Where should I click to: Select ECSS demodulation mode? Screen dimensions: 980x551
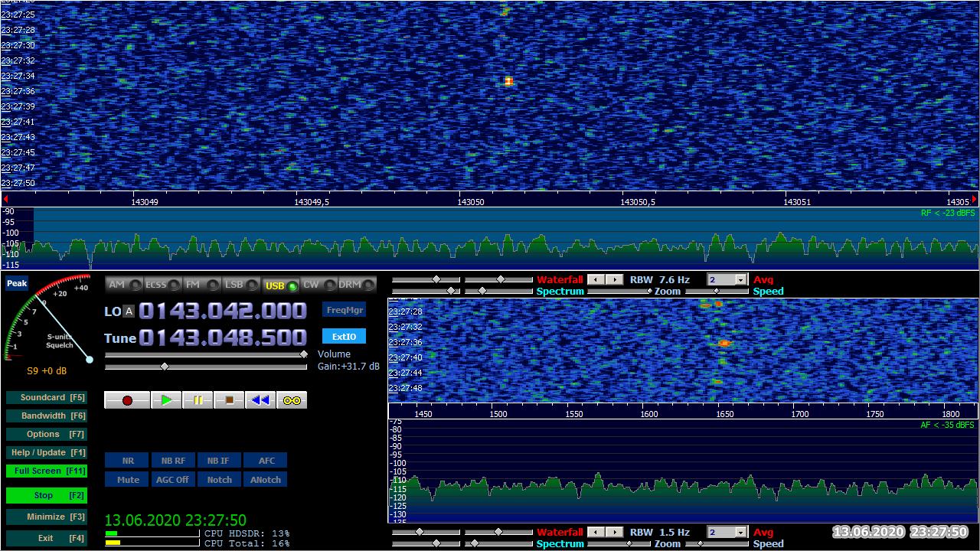point(164,285)
